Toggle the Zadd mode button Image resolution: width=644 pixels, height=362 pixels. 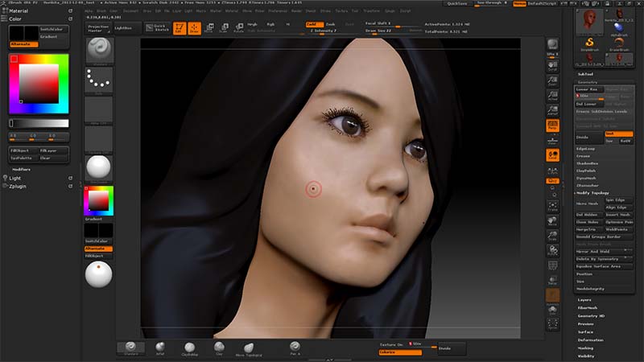click(x=313, y=24)
